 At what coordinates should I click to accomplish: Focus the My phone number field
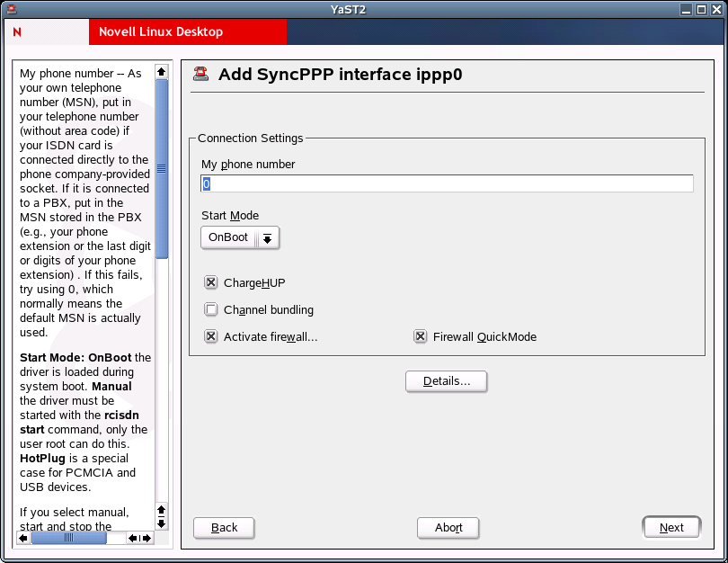[x=447, y=183]
